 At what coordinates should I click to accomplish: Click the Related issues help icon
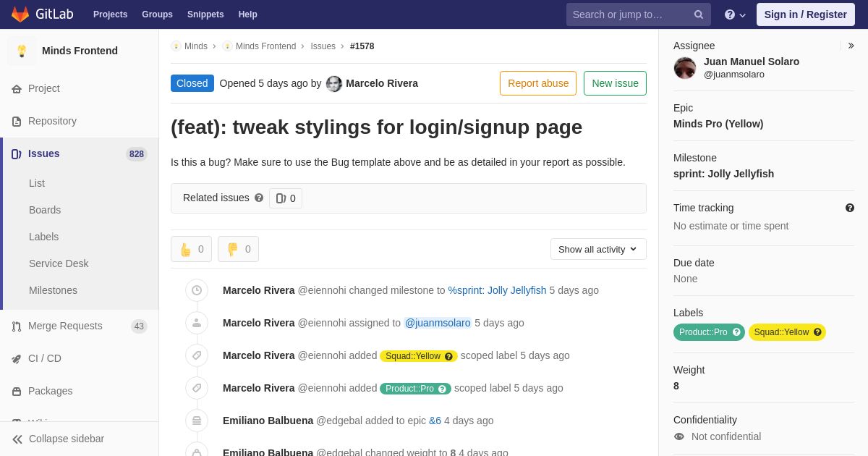(x=259, y=198)
